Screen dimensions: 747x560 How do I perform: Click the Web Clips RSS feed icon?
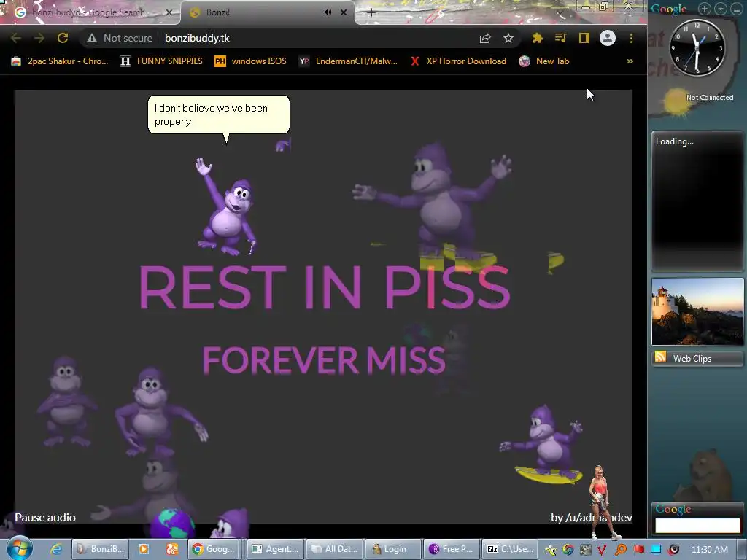coord(660,357)
